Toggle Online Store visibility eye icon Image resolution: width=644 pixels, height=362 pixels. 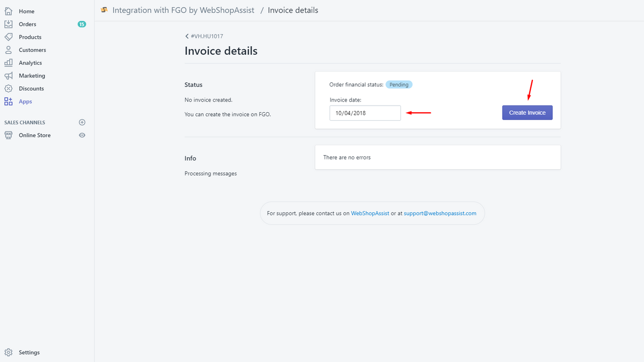pyautogui.click(x=82, y=135)
